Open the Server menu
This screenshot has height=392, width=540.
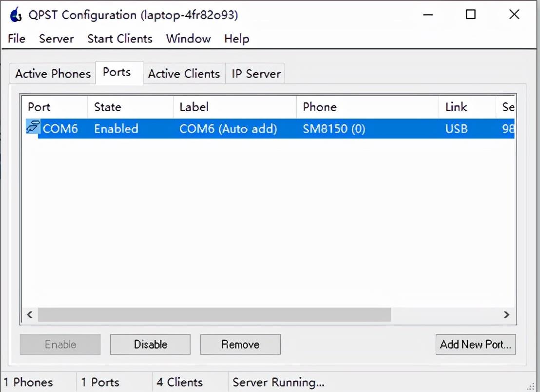57,39
